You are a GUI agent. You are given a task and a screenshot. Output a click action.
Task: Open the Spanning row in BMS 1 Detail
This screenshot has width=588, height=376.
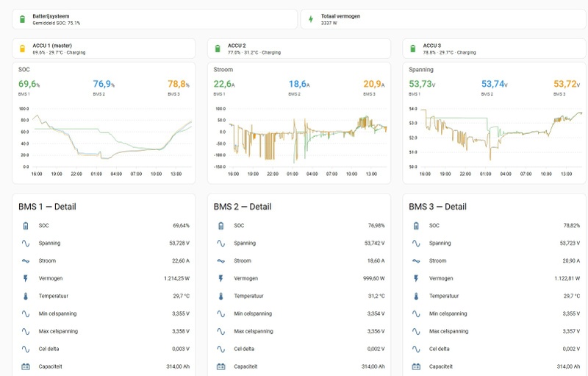click(x=104, y=243)
